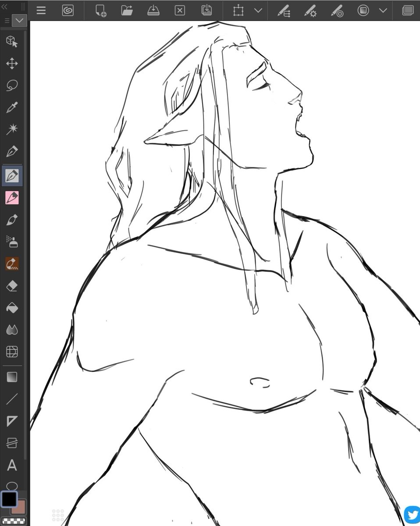Click the tool palette dropdown chevron button
The height and width of the screenshot is (526, 420).
(19, 20)
